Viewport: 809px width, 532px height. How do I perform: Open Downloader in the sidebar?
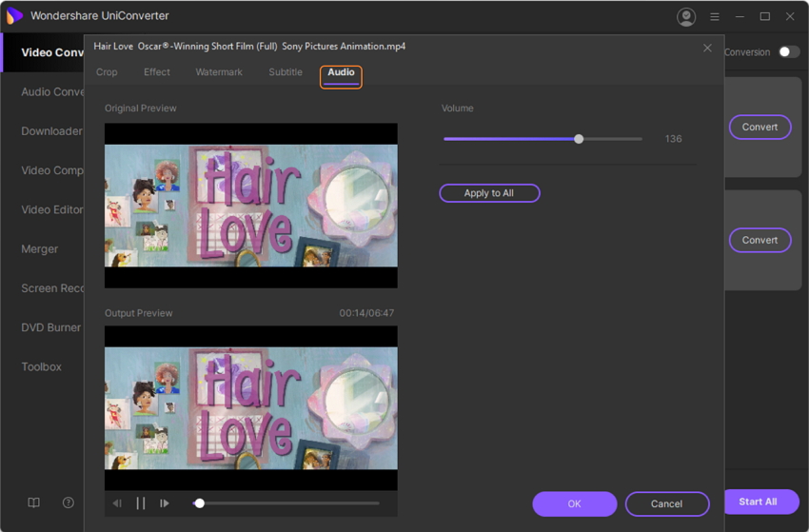tap(51, 131)
